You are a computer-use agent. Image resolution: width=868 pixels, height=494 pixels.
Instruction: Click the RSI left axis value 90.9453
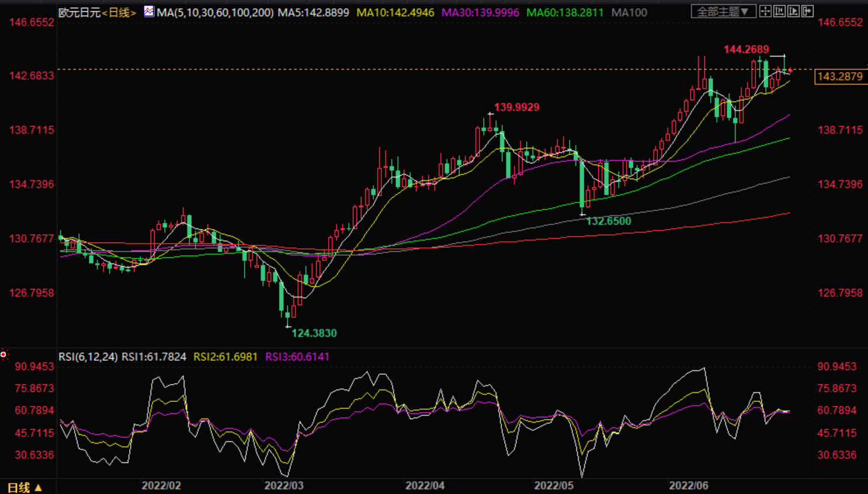pyautogui.click(x=34, y=367)
